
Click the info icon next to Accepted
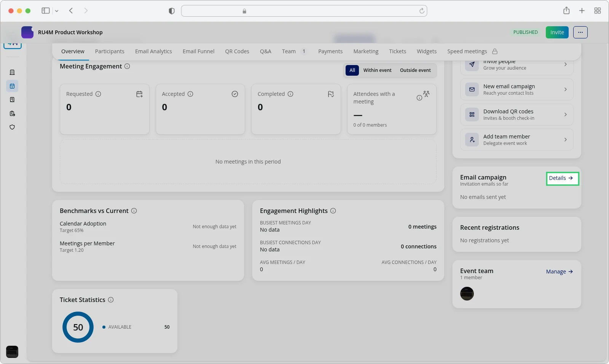click(x=190, y=94)
